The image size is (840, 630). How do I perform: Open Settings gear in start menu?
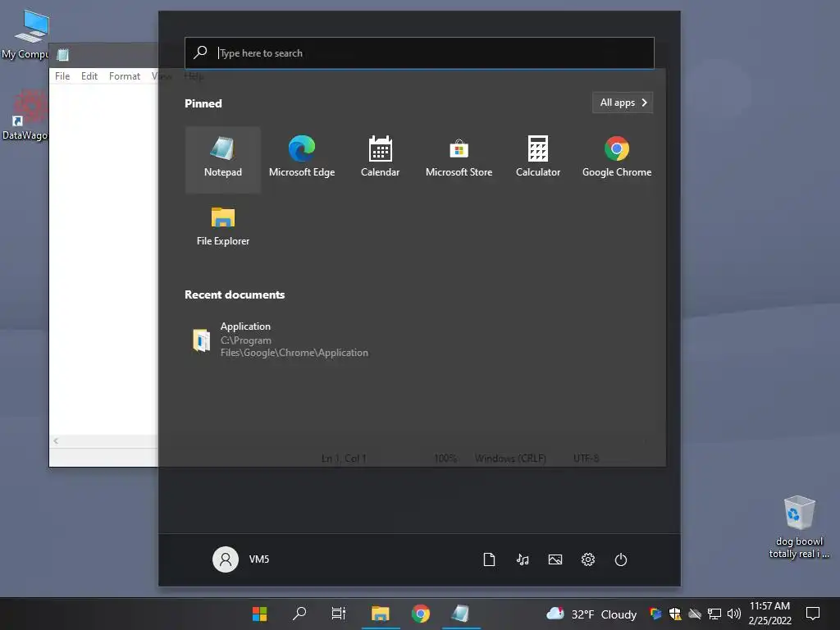(587, 559)
